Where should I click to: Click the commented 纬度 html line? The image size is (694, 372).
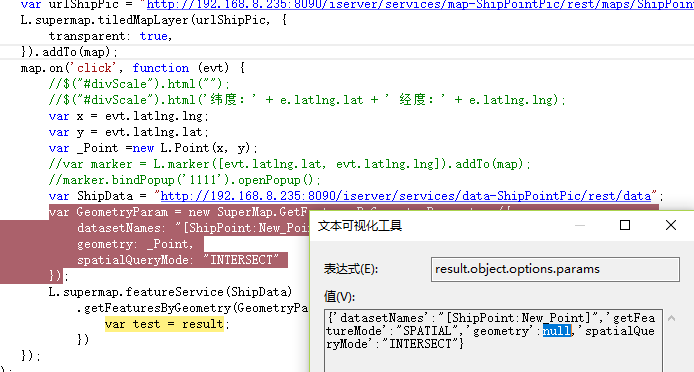[308, 100]
